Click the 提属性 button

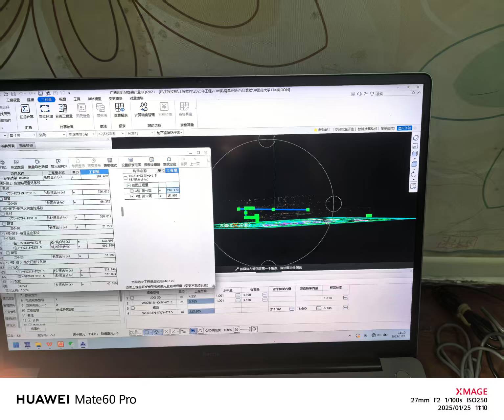coord(35,329)
